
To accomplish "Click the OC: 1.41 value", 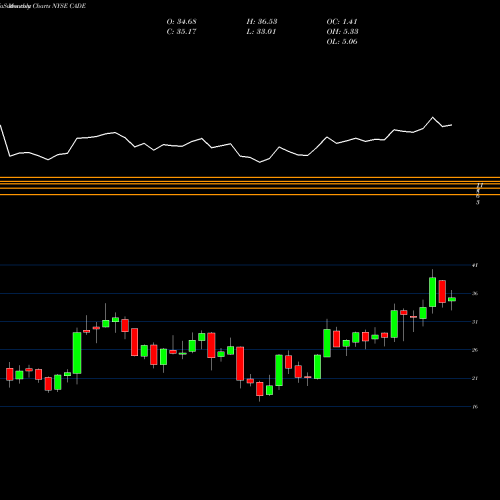I will (342, 22).
